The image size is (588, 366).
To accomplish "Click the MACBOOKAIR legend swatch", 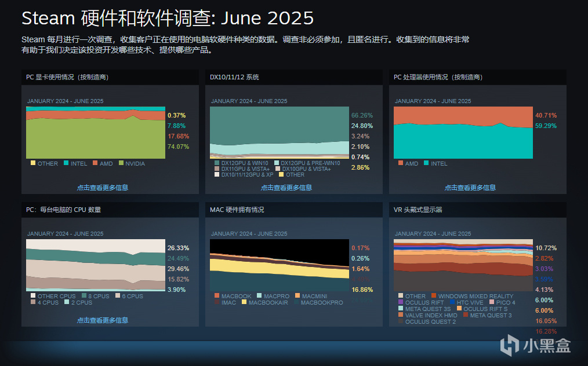I will point(244,302).
